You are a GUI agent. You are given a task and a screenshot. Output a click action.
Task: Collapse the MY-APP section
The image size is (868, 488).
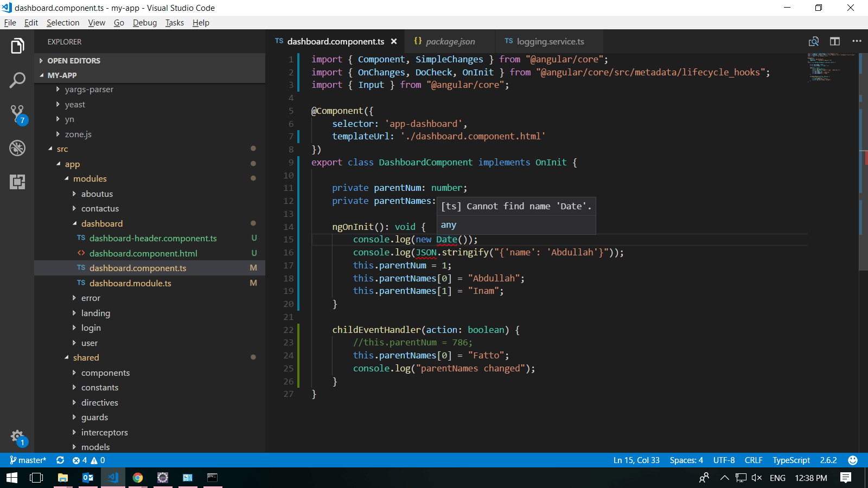(150, 75)
